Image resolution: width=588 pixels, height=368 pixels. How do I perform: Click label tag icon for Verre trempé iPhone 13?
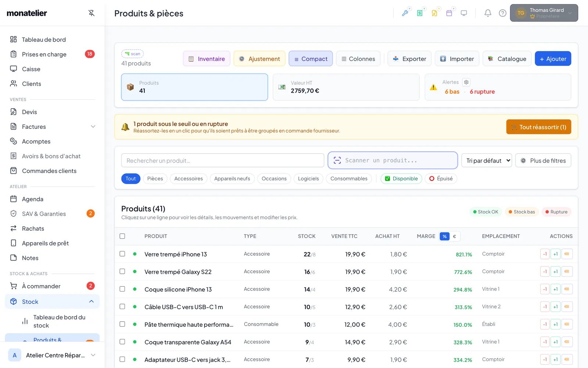[x=567, y=254]
